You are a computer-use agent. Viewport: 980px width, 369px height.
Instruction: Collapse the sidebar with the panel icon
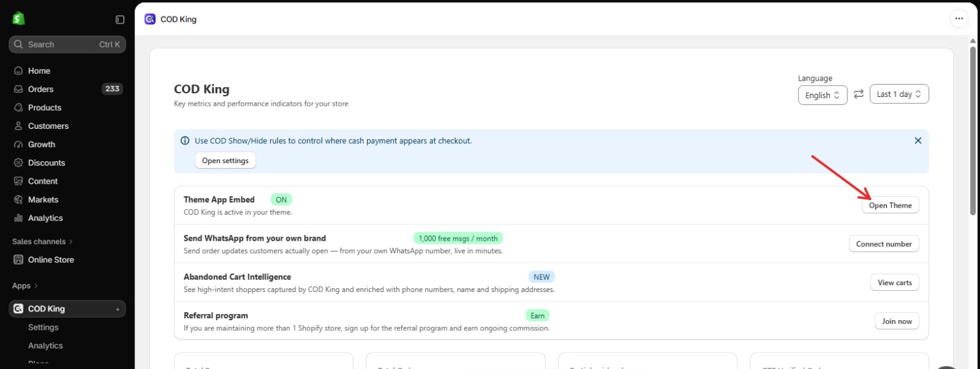(120, 19)
